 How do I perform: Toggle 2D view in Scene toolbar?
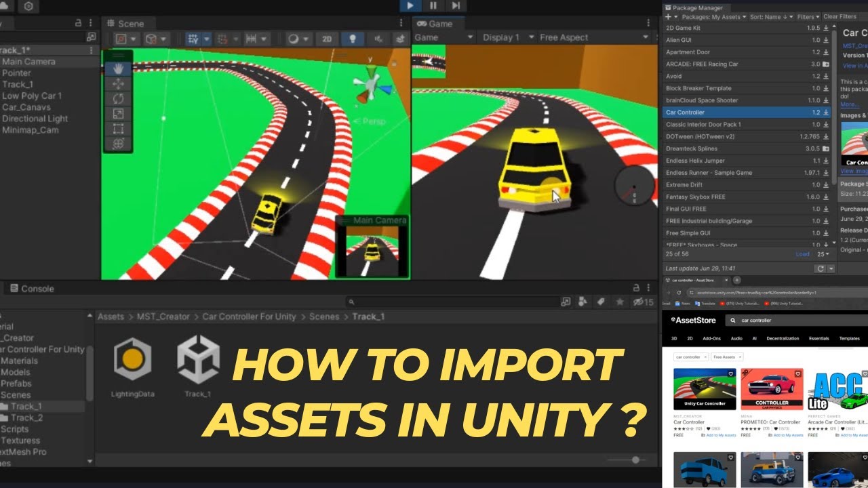(328, 39)
